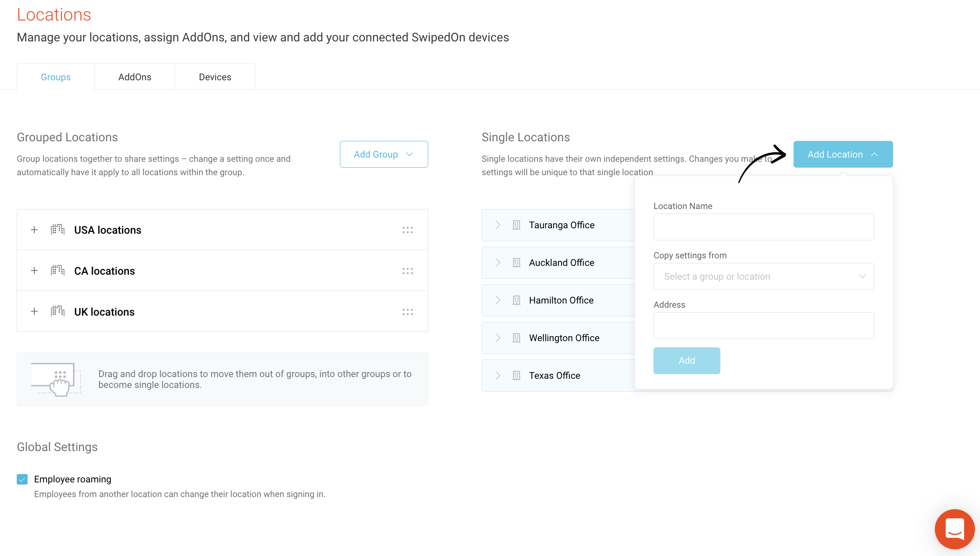Image resolution: width=980 pixels, height=556 pixels.
Task: Open the Add Group dropdown button
Action: [x=384, y=154]
